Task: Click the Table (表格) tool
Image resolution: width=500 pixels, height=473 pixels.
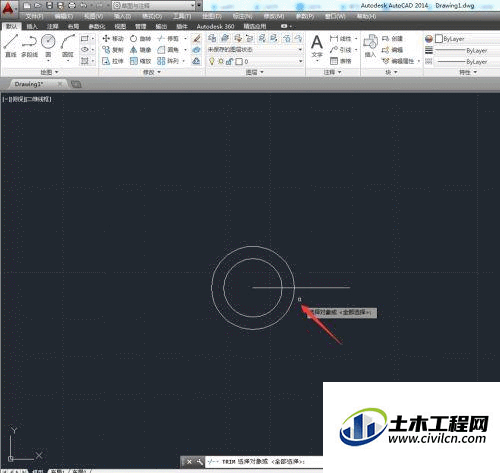Action: [340, 61]
